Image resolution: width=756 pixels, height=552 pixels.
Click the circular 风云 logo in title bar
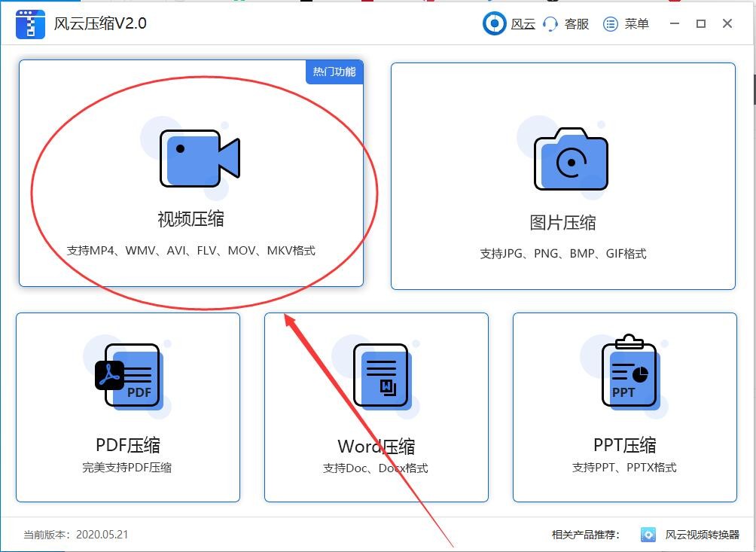[495, 23]
